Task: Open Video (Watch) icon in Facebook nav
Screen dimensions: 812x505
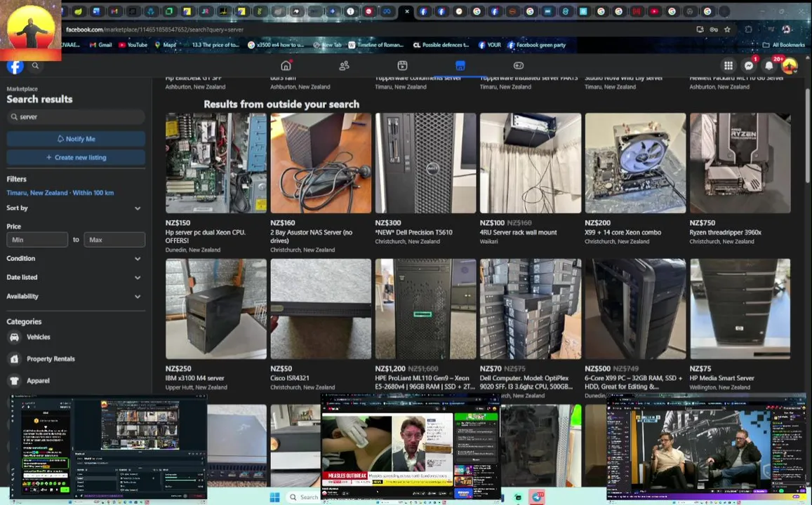Action: [402, 65]
